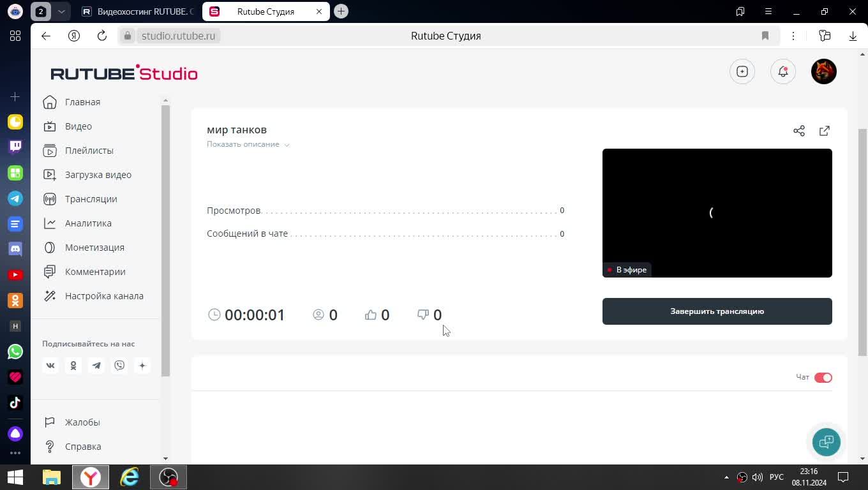Click the Odnoklassniki social icon
The image size is (868, 490).
[x=73, y=366]
